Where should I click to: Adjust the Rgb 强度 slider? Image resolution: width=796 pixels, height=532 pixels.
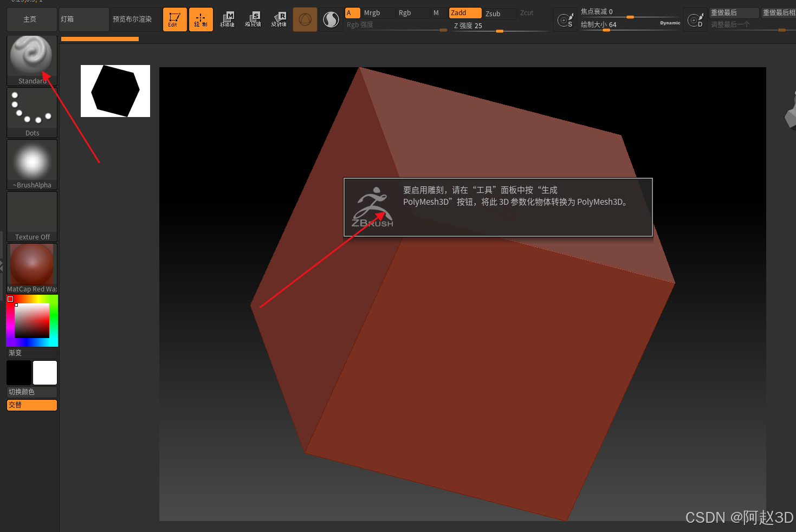tap(397, 25)
